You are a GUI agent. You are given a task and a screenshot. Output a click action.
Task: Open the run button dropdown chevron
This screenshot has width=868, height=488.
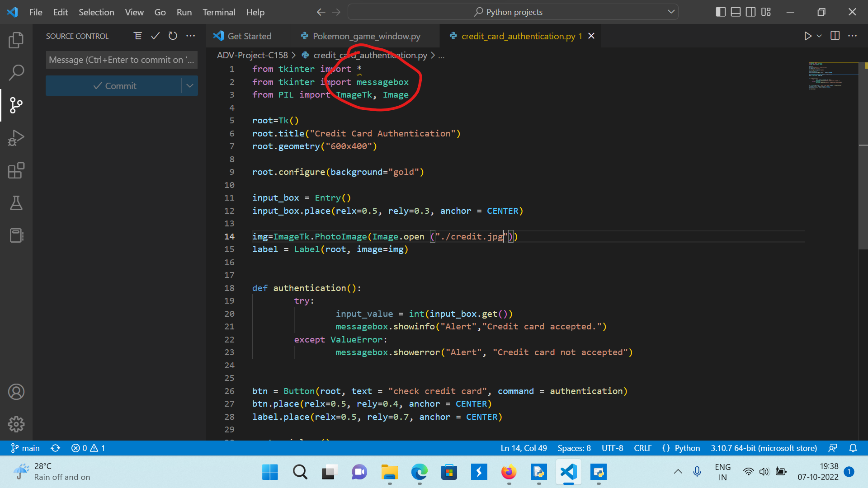tap(819, 36)
